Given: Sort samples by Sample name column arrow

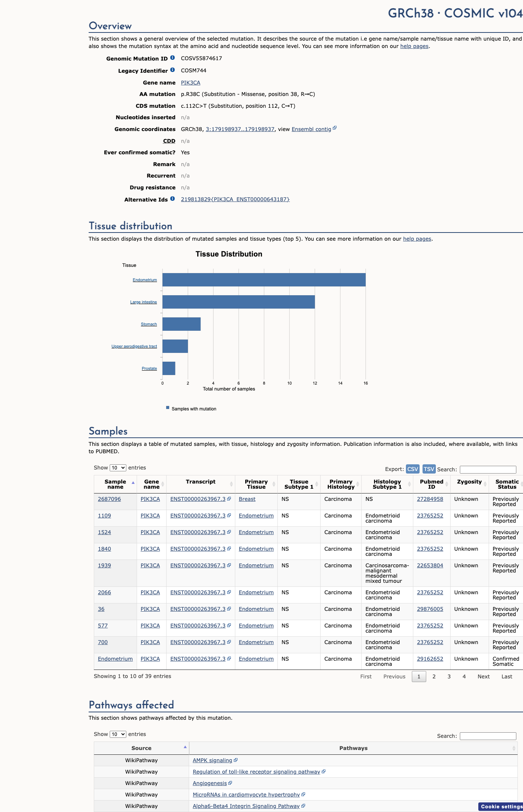Looking at the screenshot, I should [x=133, y=483].
